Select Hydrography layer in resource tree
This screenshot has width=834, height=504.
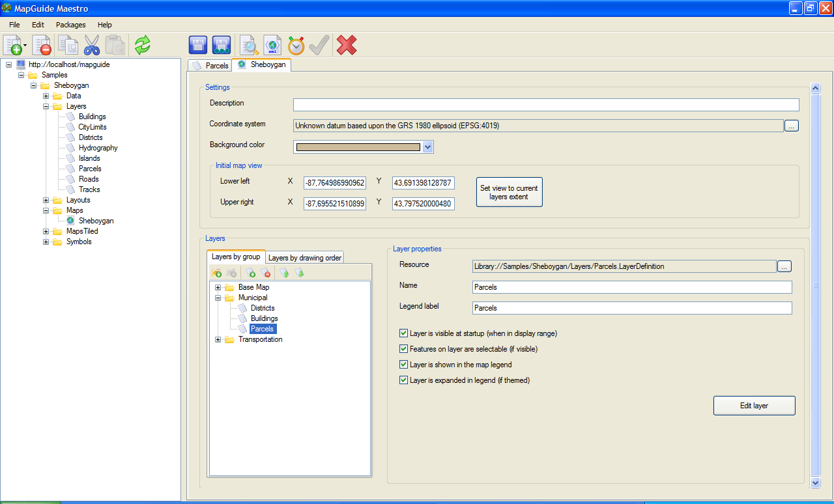click(98, 148)
